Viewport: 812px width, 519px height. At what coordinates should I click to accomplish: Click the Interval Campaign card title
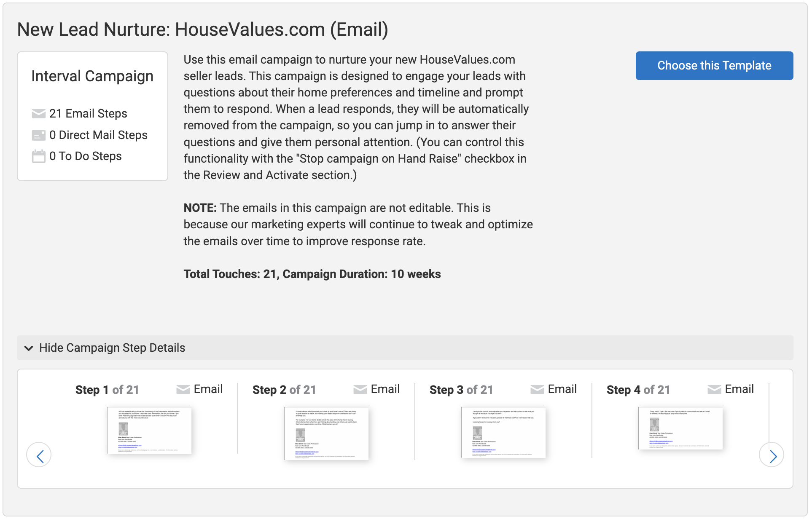click(92, 76)
